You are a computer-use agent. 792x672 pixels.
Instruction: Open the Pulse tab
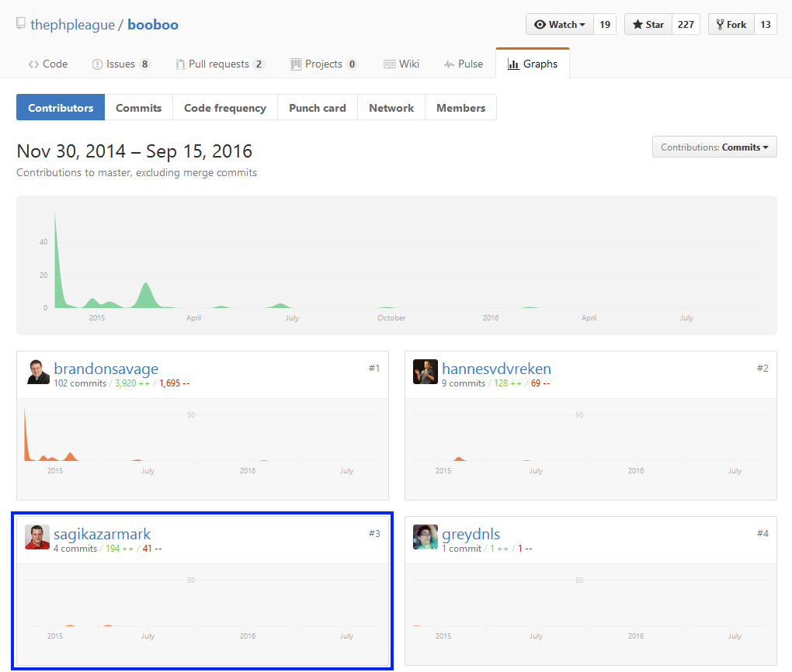point(464,64)
